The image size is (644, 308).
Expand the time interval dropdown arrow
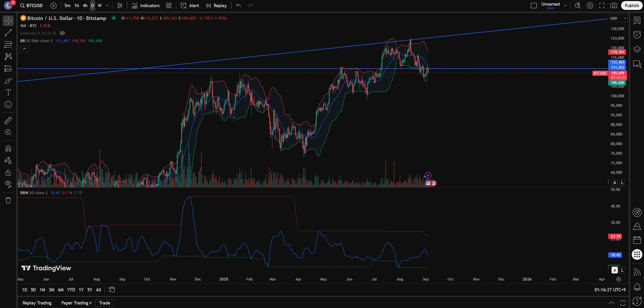click(x=107, y=5)
